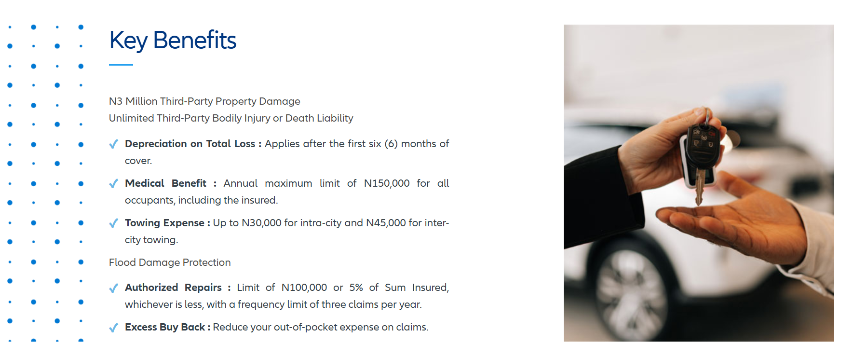Click the Key Benefits heading
Screen dimensions: 868x358
[x=173, y=41]
